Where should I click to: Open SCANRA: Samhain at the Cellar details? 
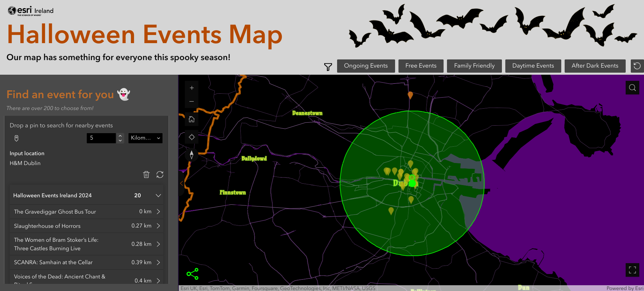pos(86,262)
